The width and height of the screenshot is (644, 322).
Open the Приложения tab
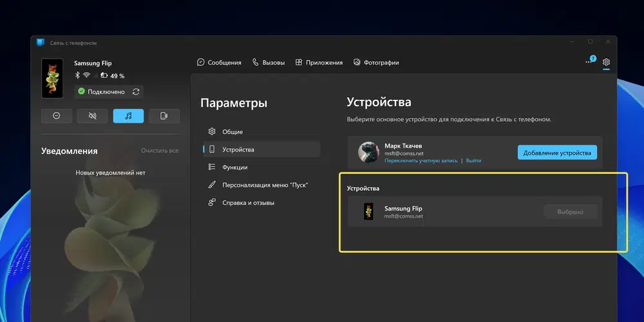319,62
